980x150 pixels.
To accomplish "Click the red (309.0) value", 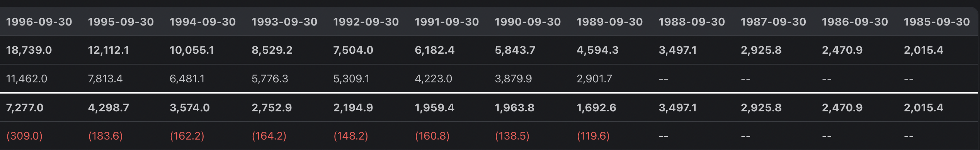I will tap(24, 136).
